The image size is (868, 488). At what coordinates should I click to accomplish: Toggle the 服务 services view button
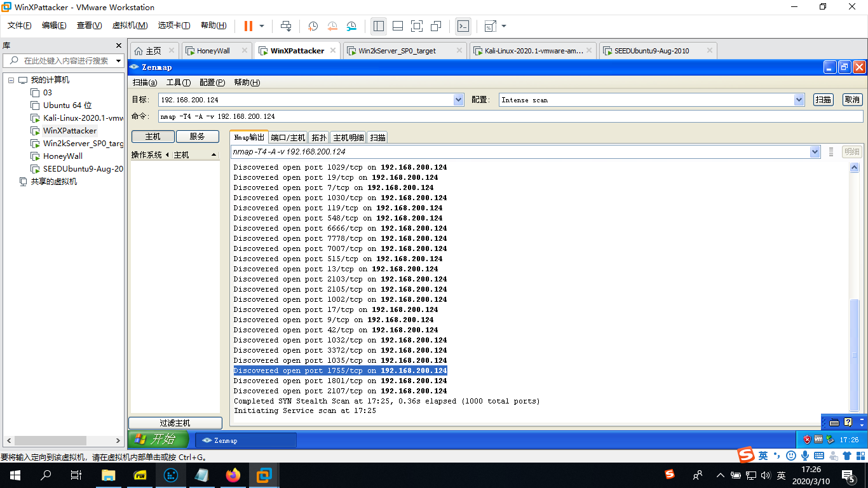(x=198, y=137)
